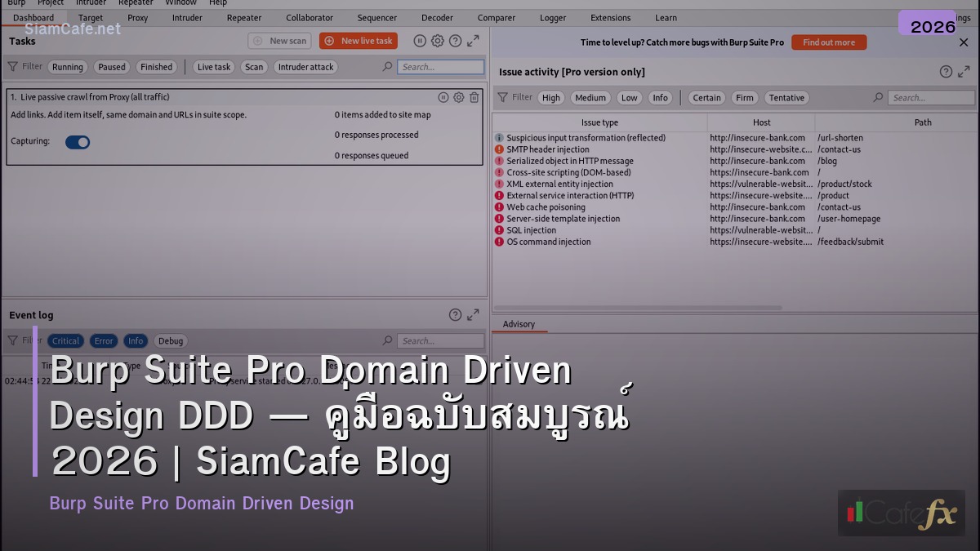The image size is (980, 551).
Task: Click the search magnifier in Event log
Action: click(x=388, y=340)
